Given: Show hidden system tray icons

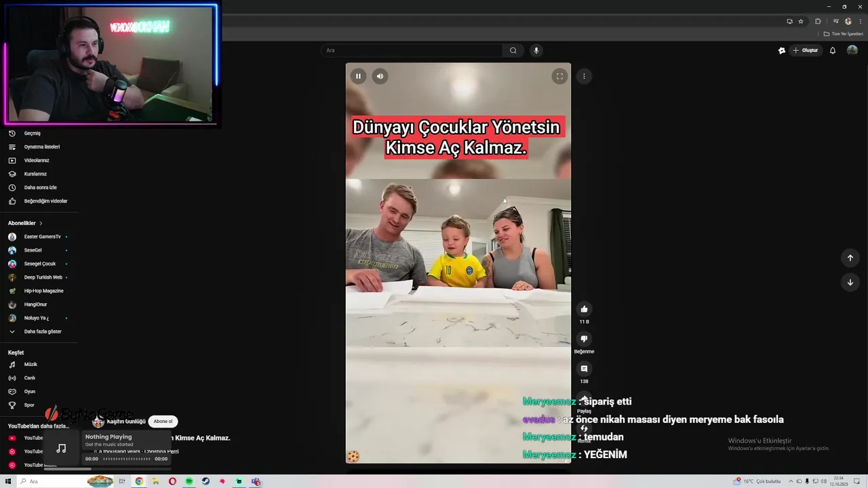Looking at the screenshot, I should [791, 481].
